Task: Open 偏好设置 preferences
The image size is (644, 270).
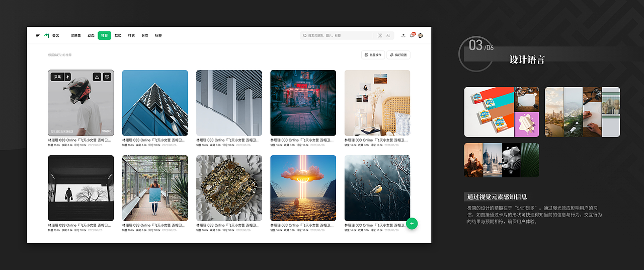Action: coord(398,55)
